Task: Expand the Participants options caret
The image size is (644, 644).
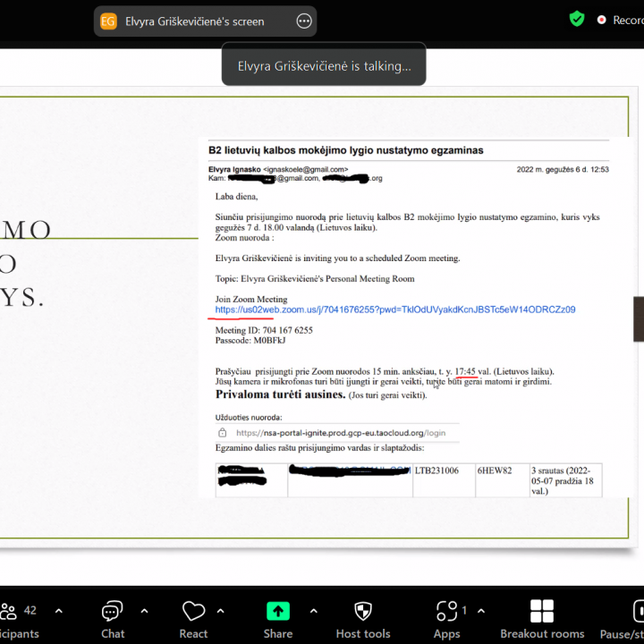Action: coord(59,611)
